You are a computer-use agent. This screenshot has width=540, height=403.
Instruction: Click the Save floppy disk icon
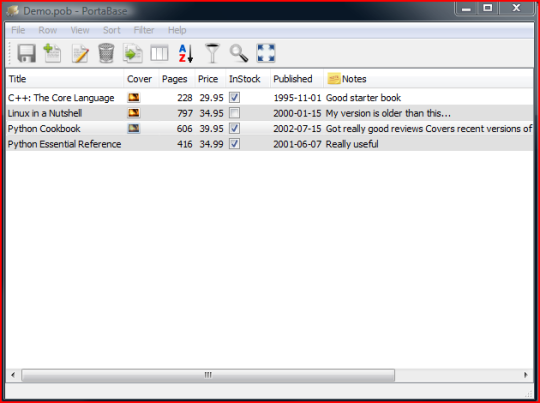tap(27, 53)
